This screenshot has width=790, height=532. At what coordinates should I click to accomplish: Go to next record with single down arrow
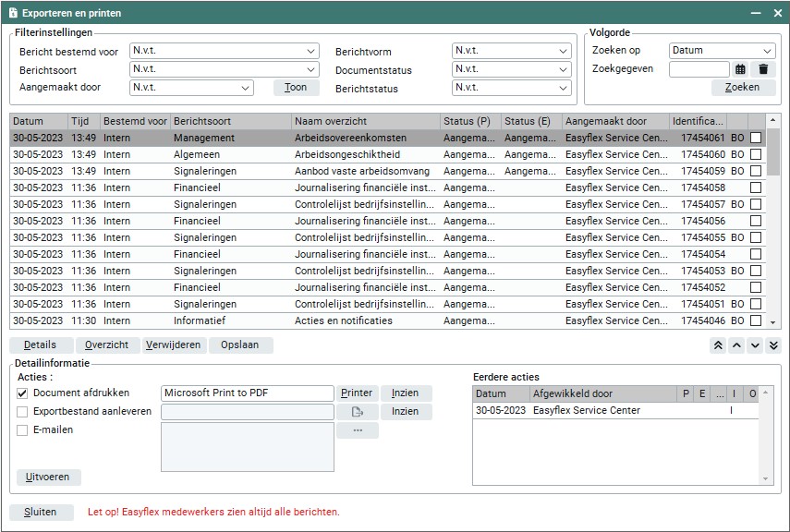coord(755,345)
